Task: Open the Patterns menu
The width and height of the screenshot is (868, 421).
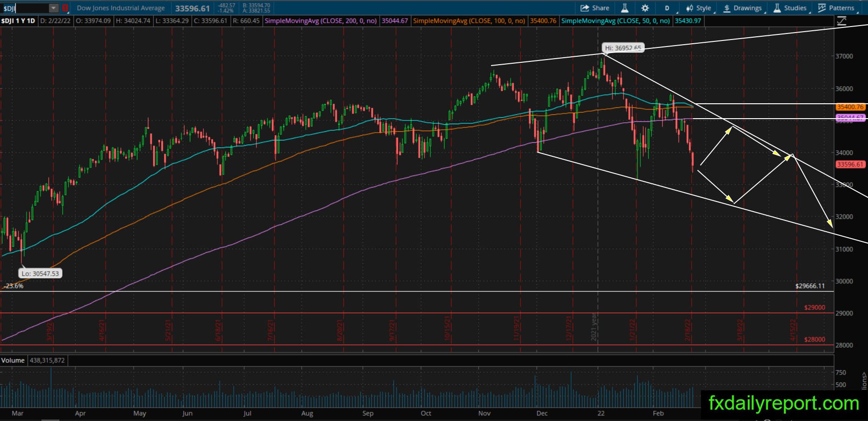Action: click(x=836, y=8)
